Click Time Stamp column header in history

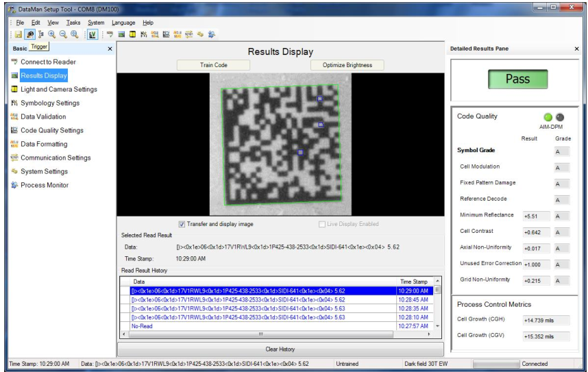[x=415, y=282]
